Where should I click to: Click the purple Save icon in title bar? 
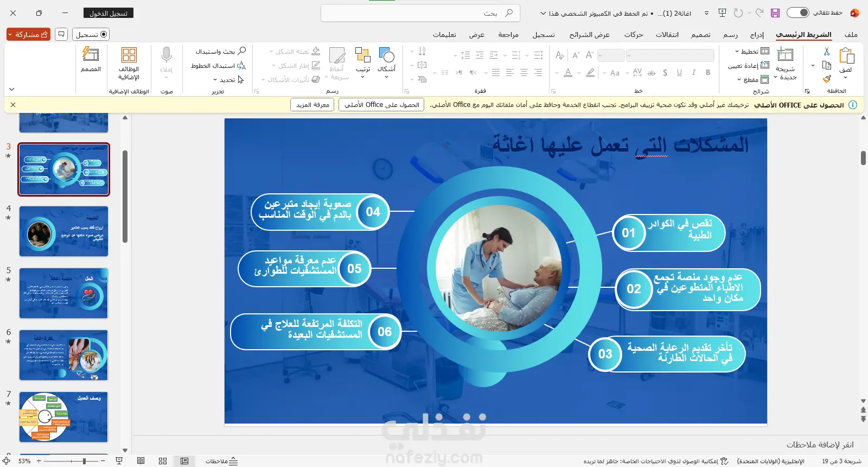[775, 13]
